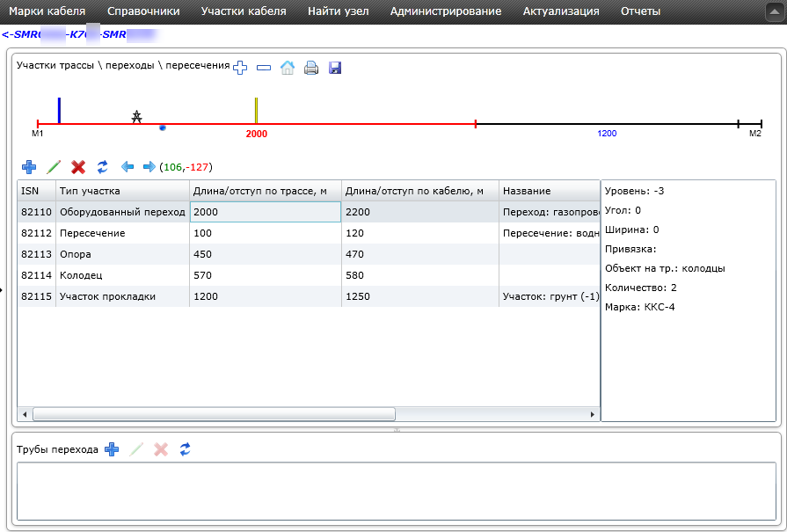Image resolution: width=787 pixels, height=532 pixels.
Task: Open Марки кабеля menu
Action: coord(47,11)
